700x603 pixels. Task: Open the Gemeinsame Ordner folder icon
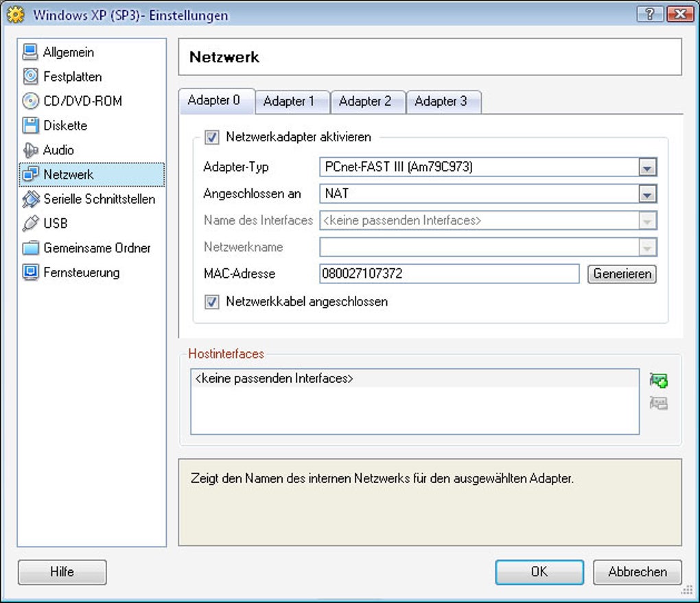tap(30, 248)
